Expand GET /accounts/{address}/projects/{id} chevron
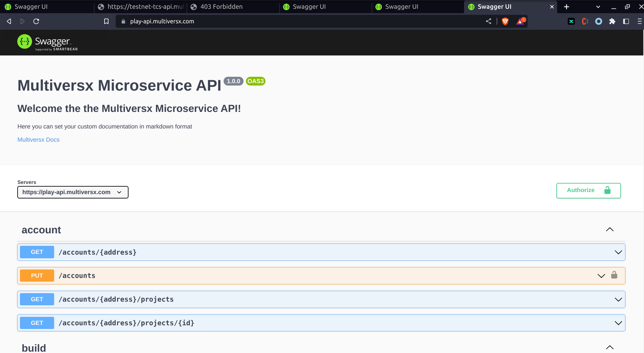The height and width of the screenshot is (353, 644). [618, 323]
